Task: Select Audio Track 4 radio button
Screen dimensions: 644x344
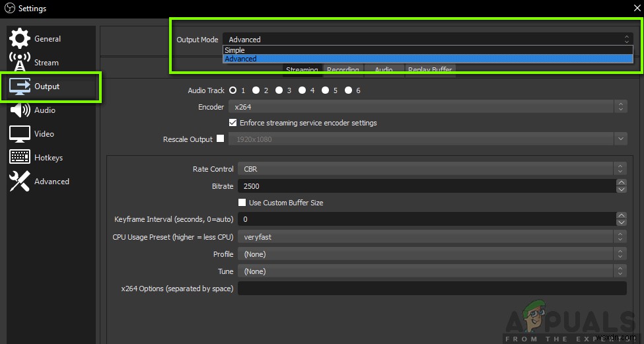Action: tap(303, 90)
